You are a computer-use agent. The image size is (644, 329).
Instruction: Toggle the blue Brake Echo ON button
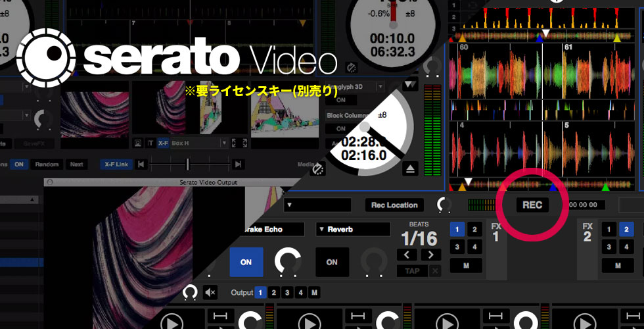[246, 262]
